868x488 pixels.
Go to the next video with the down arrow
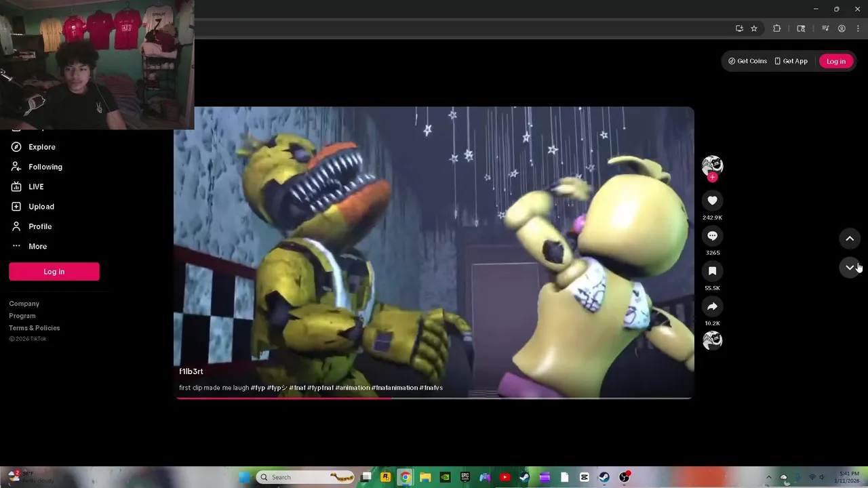tap(850, 268)
